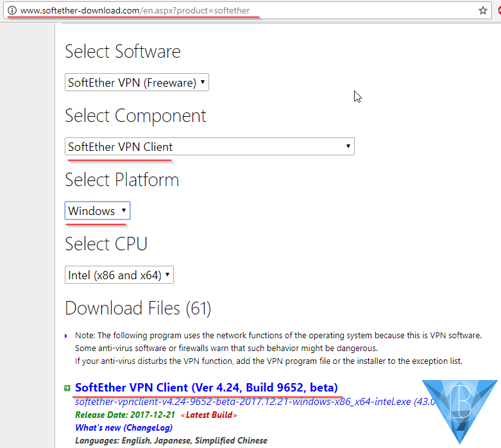Click the "Select Software" heading
Image resolution: width=501 pixels, height=448 pixels.
click(x=123, y=51)
